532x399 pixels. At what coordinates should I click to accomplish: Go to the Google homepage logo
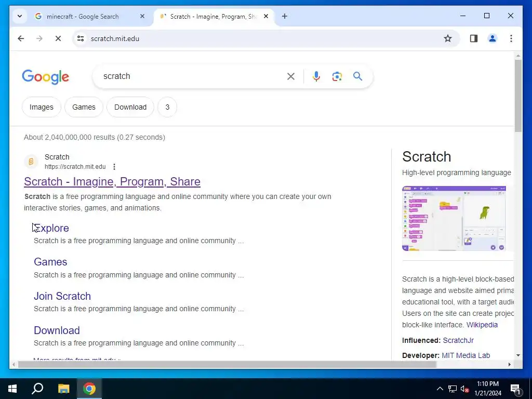46,77
